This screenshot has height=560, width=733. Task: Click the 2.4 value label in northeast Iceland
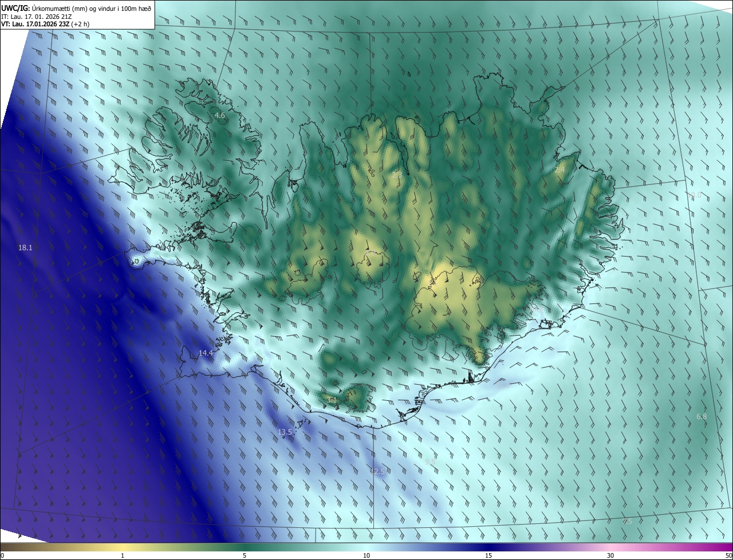click(560, 170)
